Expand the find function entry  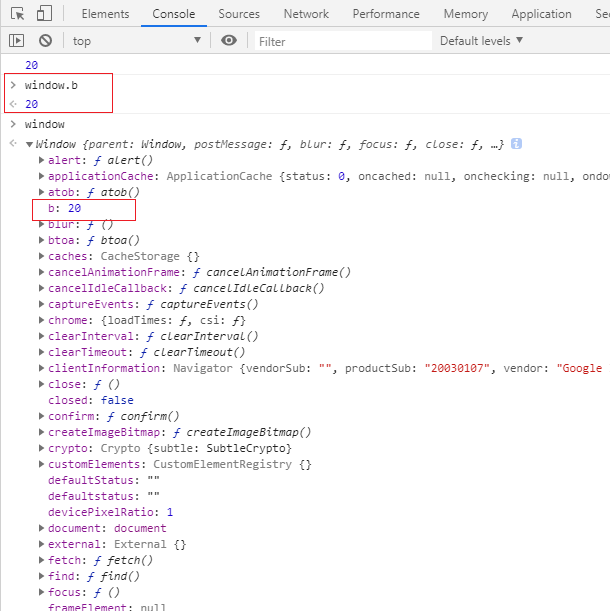(41, 576)
